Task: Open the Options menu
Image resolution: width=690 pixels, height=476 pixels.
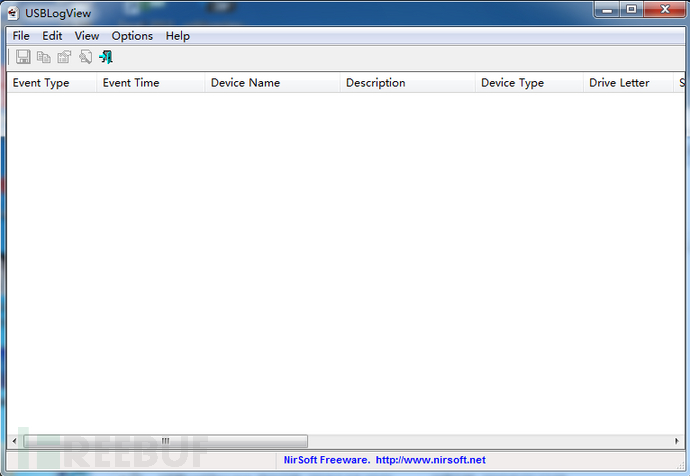Action: point(132,36)
